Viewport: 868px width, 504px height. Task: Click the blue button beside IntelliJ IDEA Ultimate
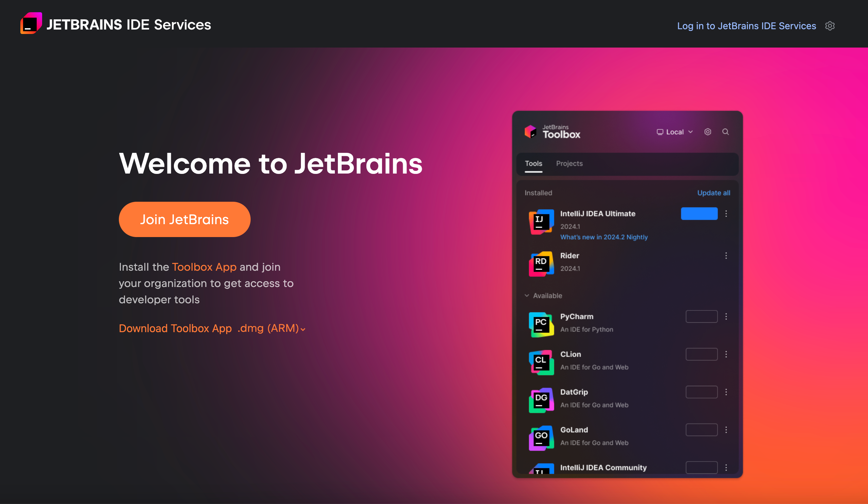(x=699, y=214)
